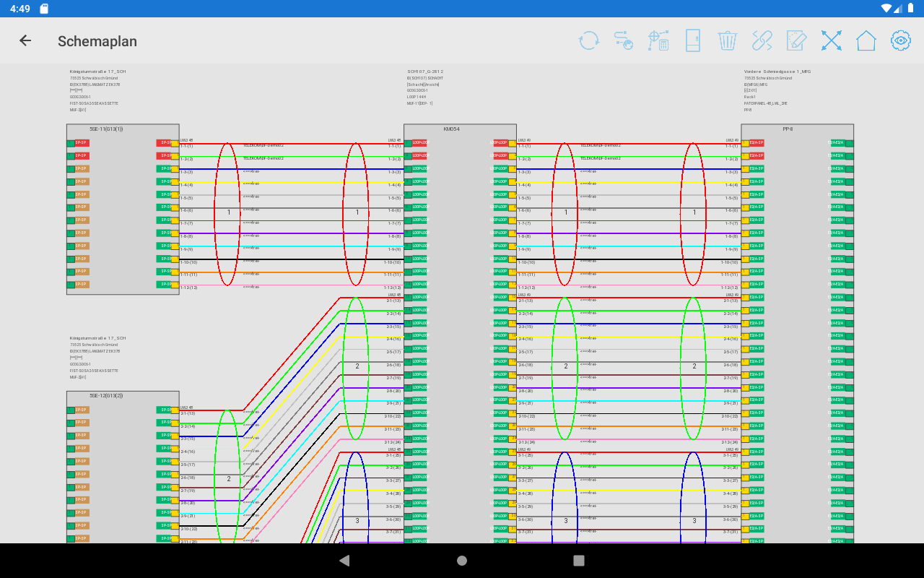Select the KM054 splice block header
The height and width of the screenshot is (578, 924).
coord(450,129)
